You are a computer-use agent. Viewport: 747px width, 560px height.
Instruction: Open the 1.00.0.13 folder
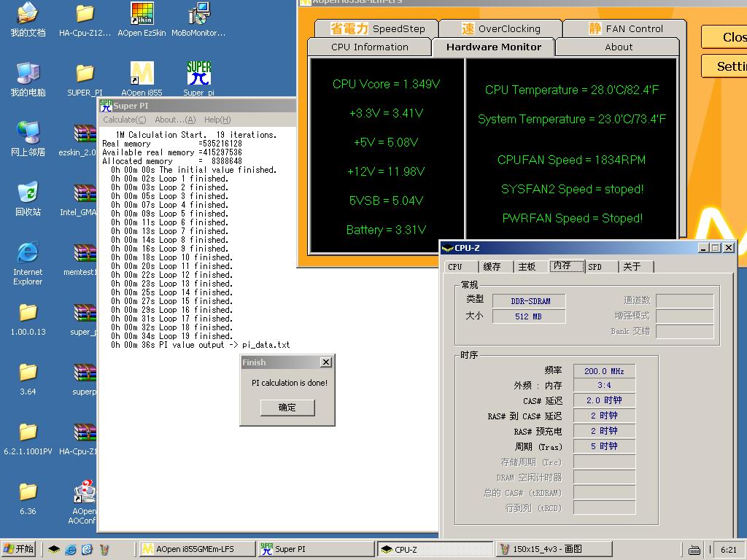[x=28, y=319]
